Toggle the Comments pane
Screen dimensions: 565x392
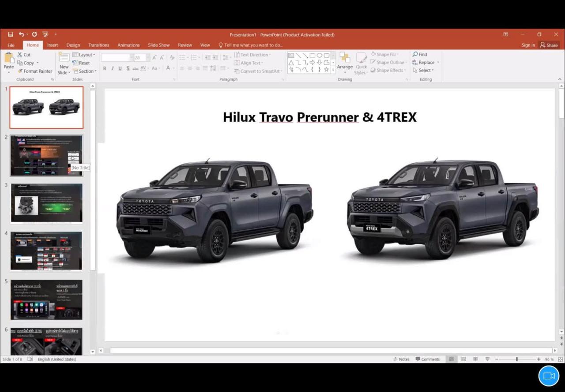tap(428, 359)
